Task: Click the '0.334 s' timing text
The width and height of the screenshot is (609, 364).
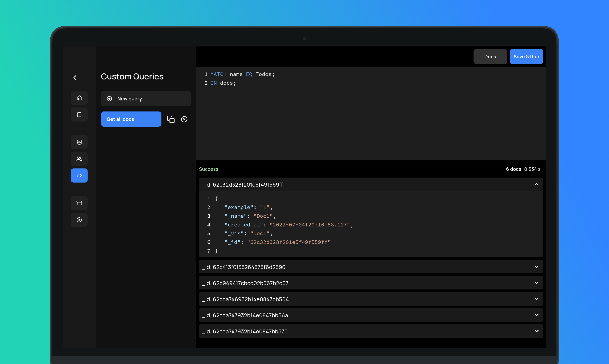Action: click(x=532, y=169)
